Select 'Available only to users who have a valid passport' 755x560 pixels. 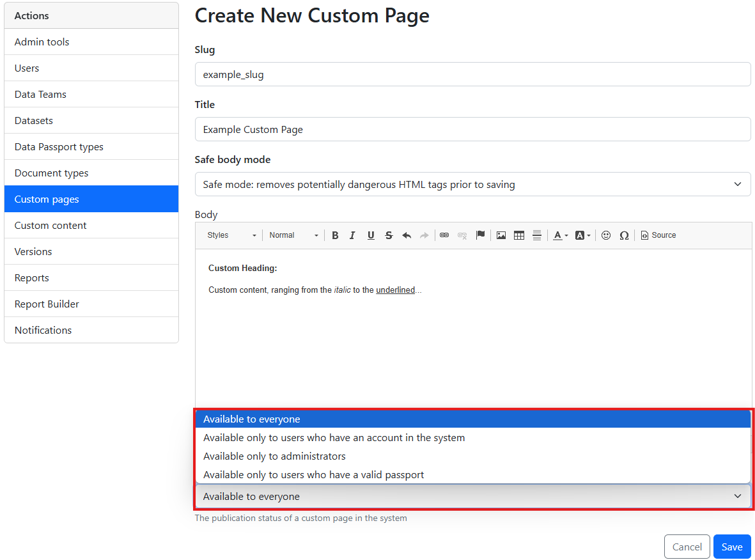point(313,475)
